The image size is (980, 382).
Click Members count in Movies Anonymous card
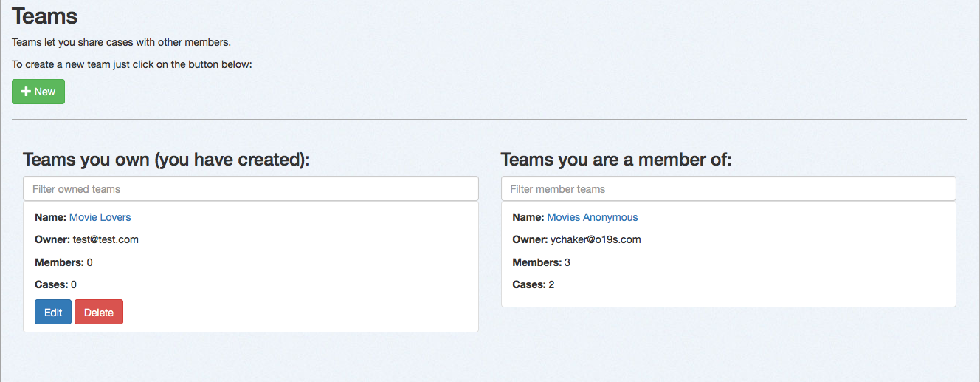[567, 262]
